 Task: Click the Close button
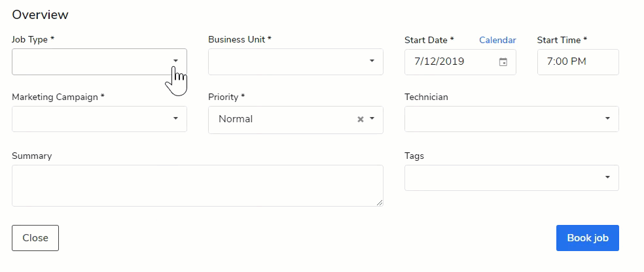click(35, 238)
